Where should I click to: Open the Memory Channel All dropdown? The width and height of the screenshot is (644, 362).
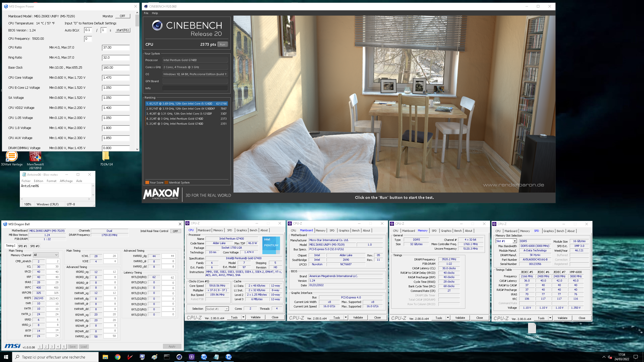[46, 255]
